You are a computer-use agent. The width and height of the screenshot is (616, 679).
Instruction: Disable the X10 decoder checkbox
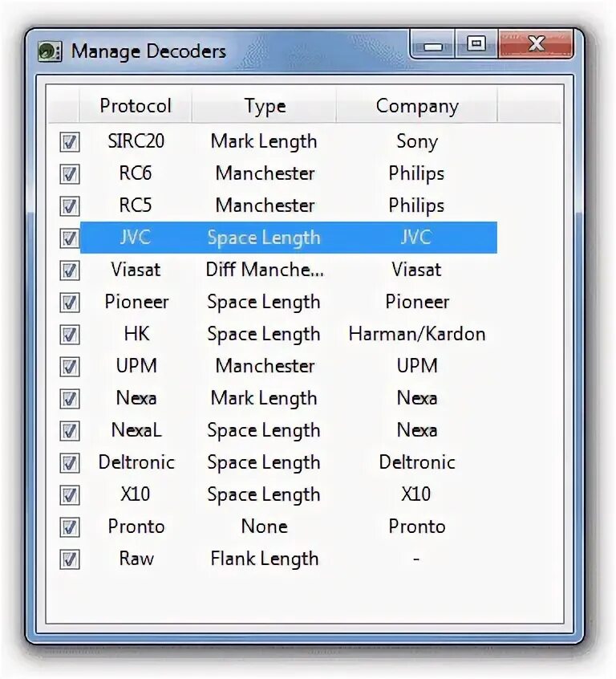pos(69,495)
